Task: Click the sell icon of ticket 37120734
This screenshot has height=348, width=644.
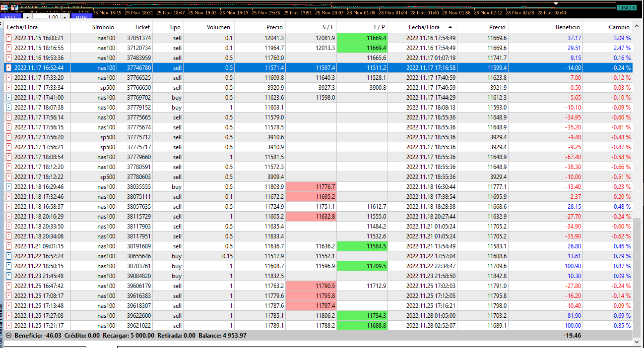Action: point(8,48)
